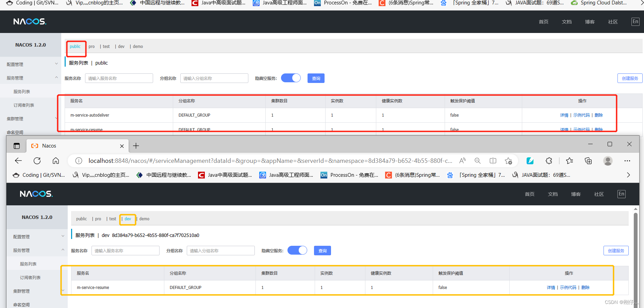Toggle 隐藏空服务 switch in back window
This screenshot has width=644, height=308.
tap(291, 78)
